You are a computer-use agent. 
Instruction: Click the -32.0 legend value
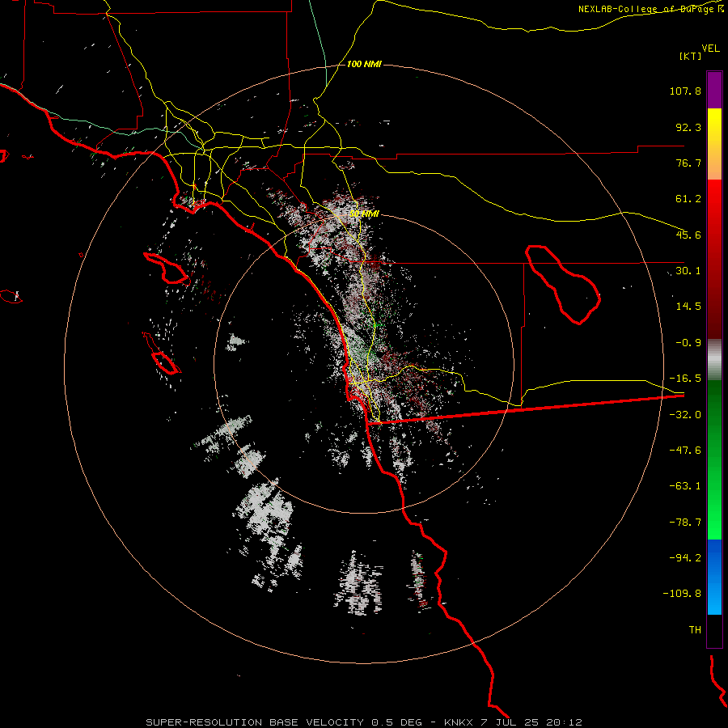685,415
